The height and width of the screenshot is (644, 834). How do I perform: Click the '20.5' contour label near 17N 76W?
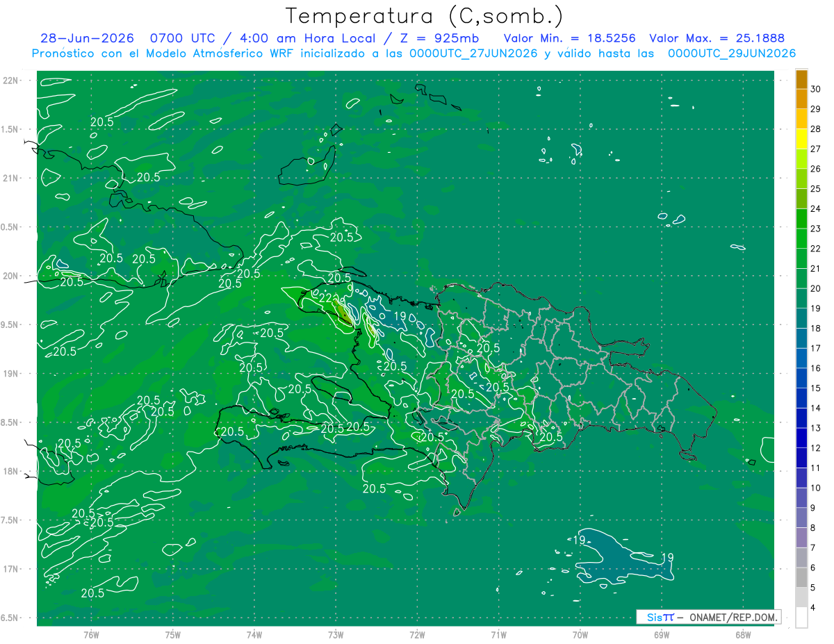(92, 593)
